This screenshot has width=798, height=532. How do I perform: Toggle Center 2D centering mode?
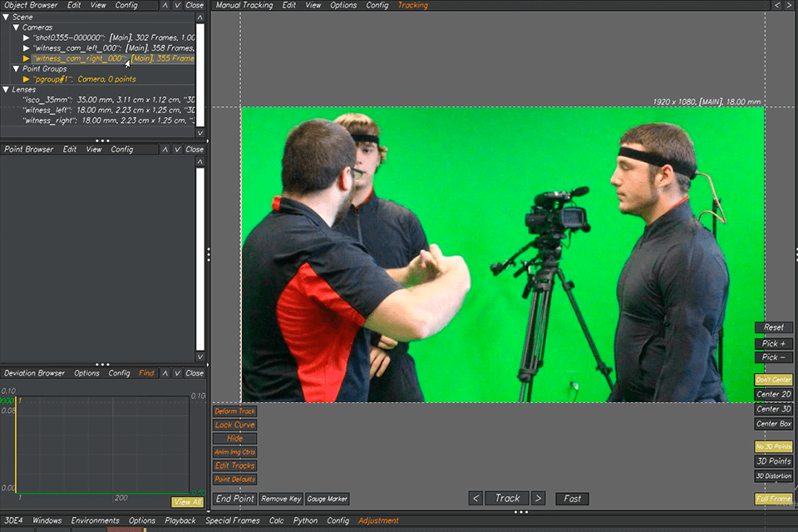point(773,393)
